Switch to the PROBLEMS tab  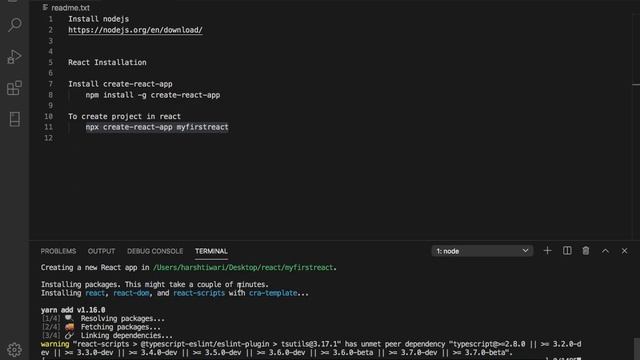coord(58,251)
